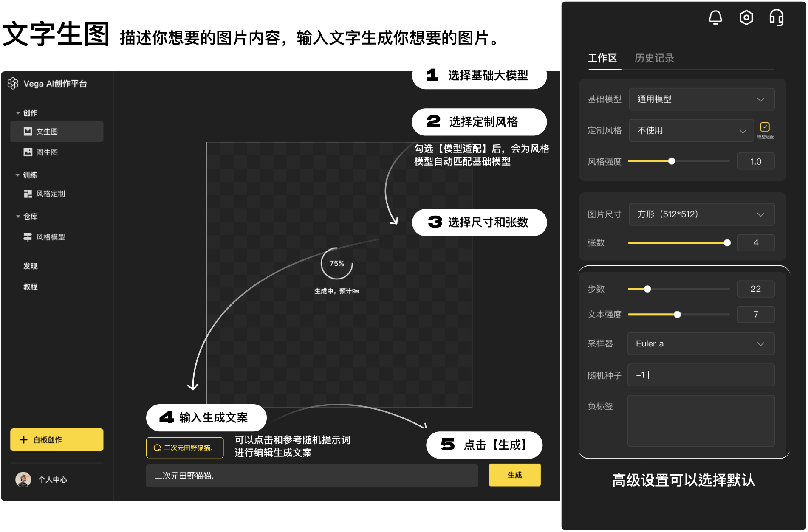Expand the 图片尺寸 size dropdown
The image size is (808, 532).
[x=701, y=214]
